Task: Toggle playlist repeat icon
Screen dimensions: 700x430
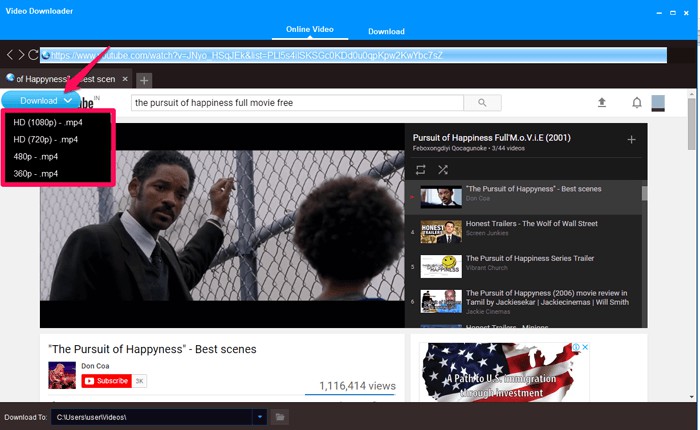Action: tap(421, 170)
